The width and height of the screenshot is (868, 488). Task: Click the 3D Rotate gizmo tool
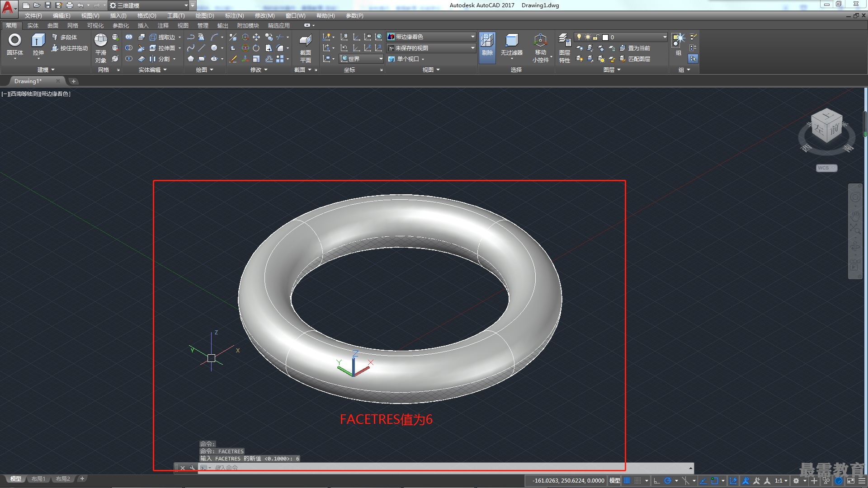pyautogui.click(x=245, y=48)
